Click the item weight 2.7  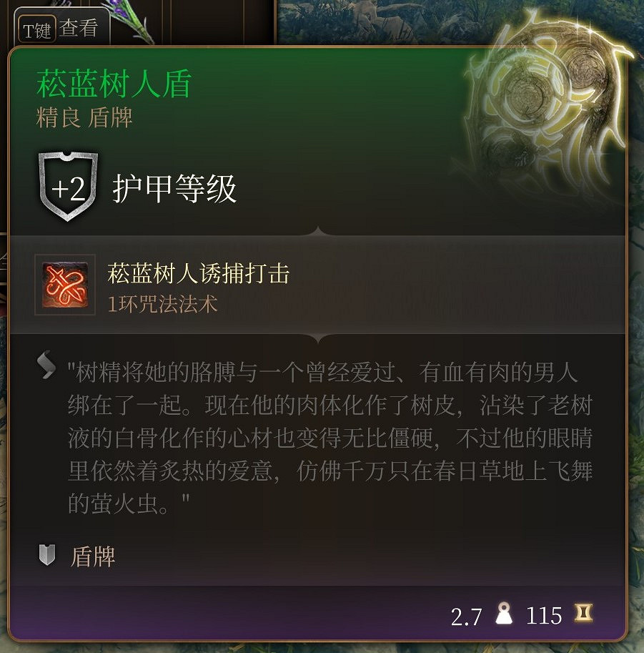(x=466, y=617)
